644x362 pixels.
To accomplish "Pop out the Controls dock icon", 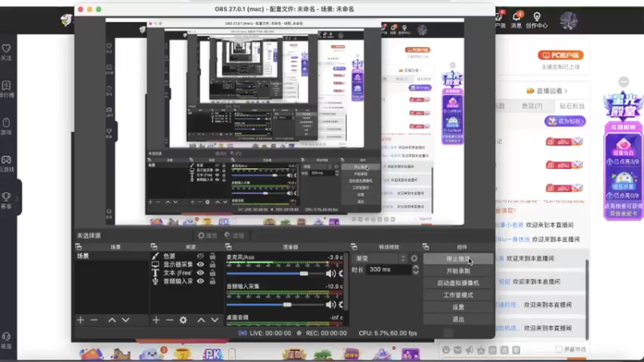I will pos(426,247).
